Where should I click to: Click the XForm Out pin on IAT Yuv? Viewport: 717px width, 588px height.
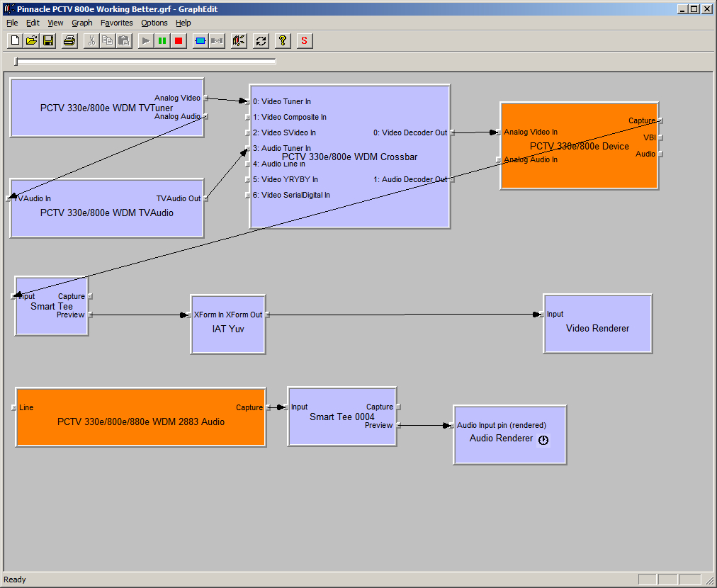pyautogui.click(x=267, y=315)
